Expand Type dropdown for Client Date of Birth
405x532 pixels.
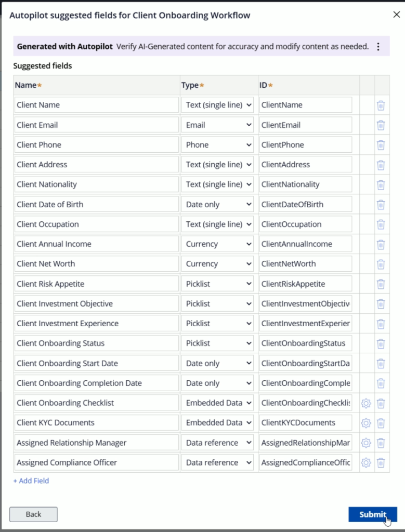(218, 205)
